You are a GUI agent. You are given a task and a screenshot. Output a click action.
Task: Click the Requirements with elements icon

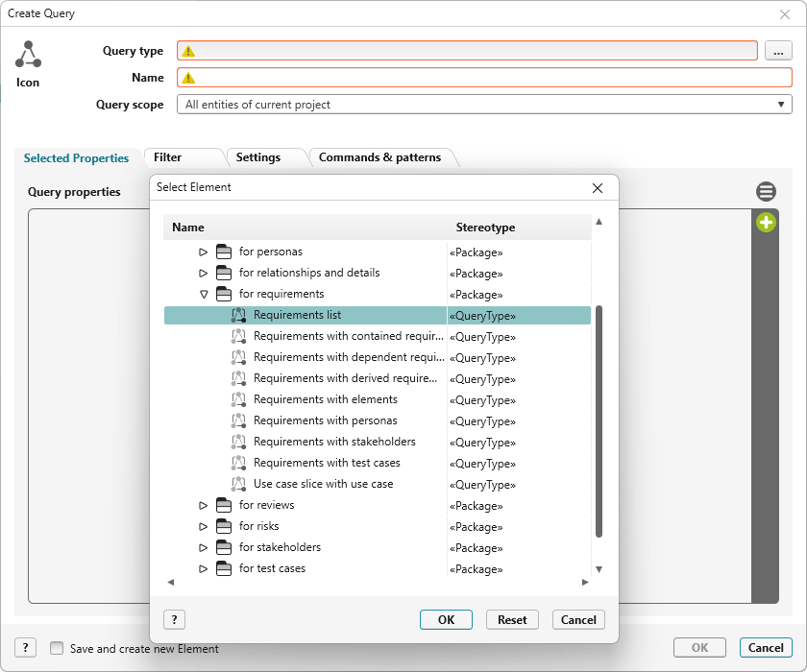click(238, 399)
